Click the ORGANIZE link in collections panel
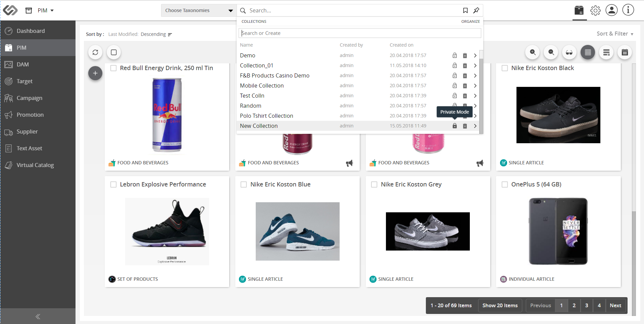The width and height of the screenshot is (644, 324). tap(470, 21)
